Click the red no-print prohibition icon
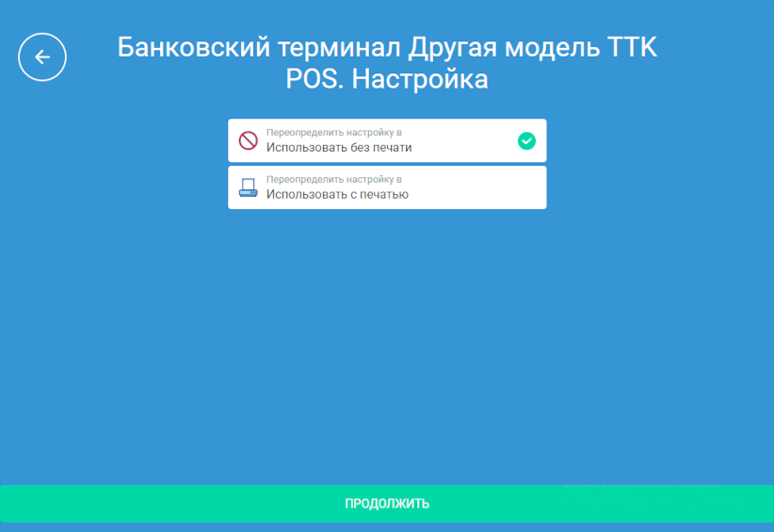This screenshot has width=774, height=532. coord(249,140)
